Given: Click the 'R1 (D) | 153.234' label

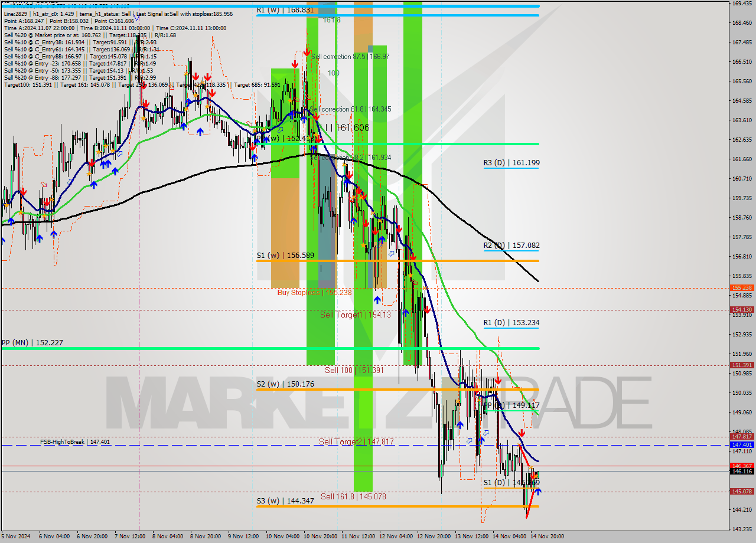Looking at the screenshot, I should pos(511,323).
